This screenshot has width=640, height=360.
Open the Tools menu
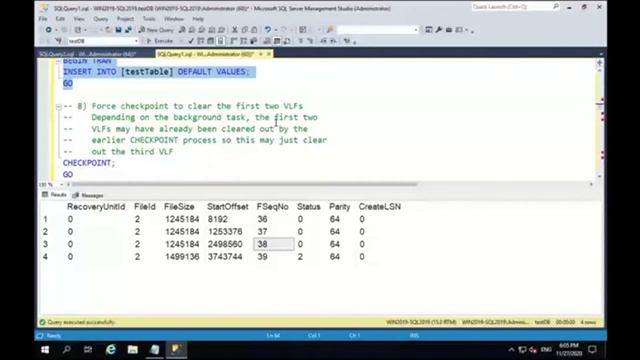[x=149, y=19]
